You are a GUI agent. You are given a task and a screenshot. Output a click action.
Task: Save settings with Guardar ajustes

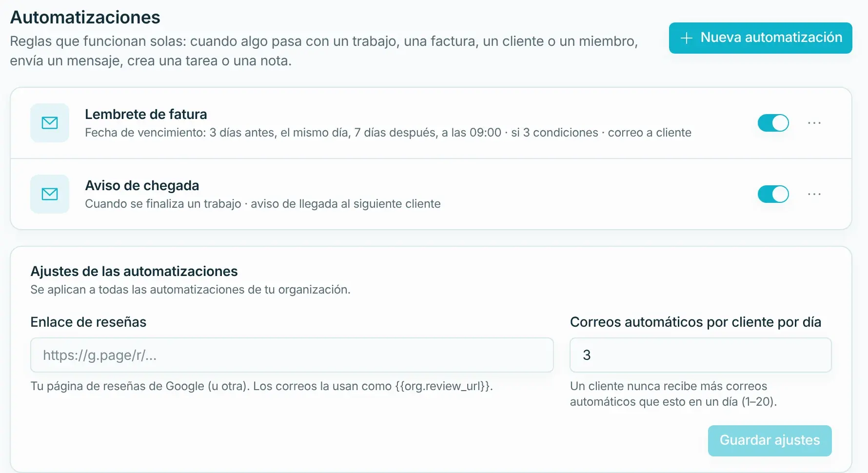[769, 440]
